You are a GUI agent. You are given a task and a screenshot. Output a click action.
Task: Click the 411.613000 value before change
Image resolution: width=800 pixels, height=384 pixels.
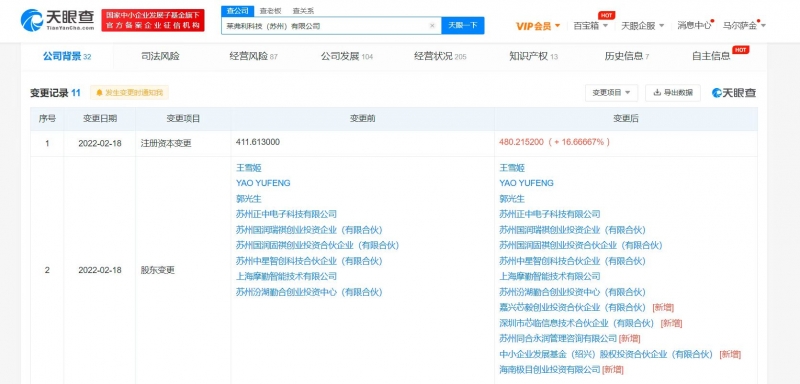pos(258,142)
